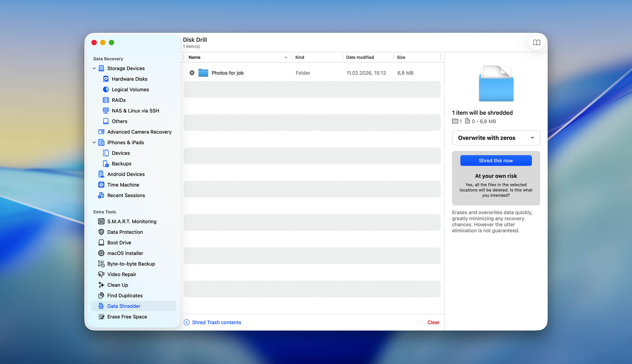Sort files by the Name column
Screen dimensions: 632x364
tap(194, 57)
